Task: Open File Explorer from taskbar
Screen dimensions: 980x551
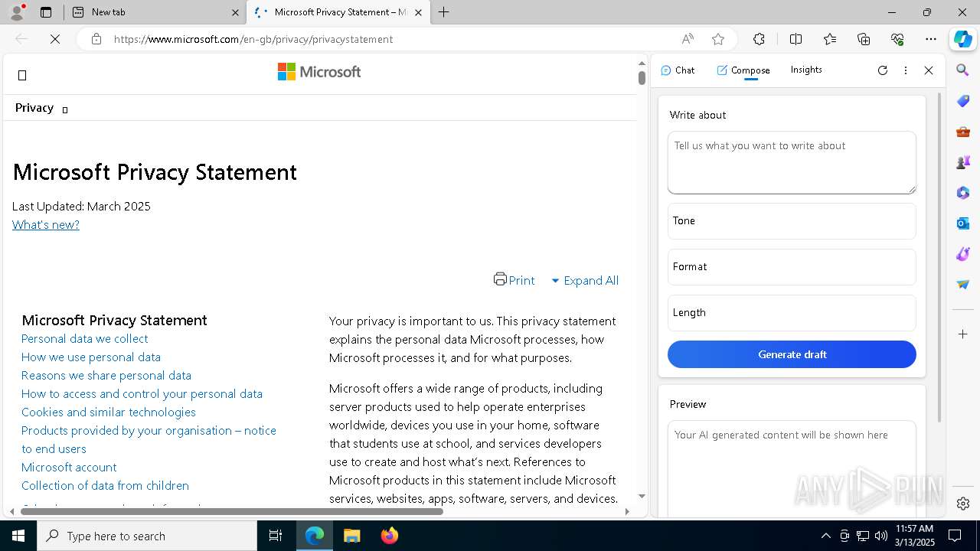Action: [x=351, y=536]
